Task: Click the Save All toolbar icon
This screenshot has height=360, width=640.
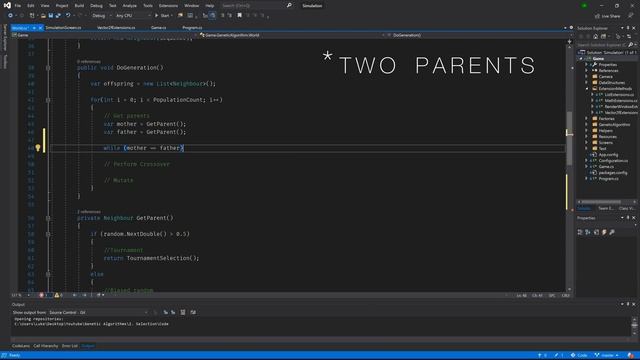Action: pos(58,16)
